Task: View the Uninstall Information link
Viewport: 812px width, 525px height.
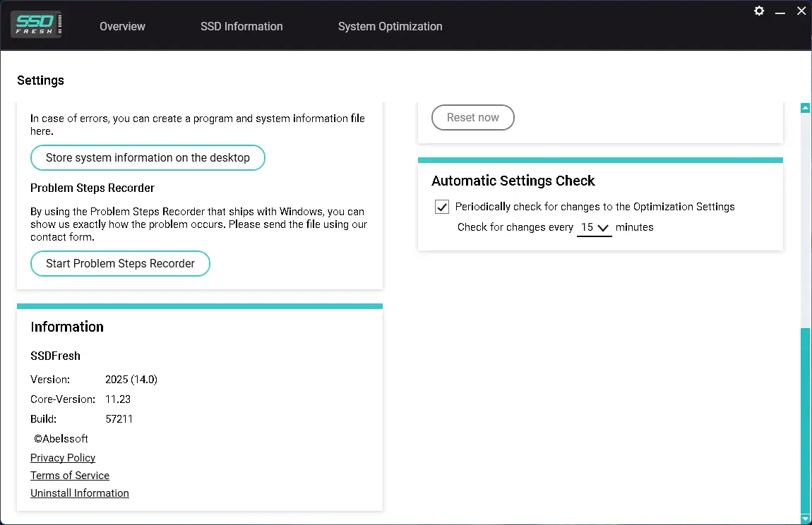Action: coord(80,493)
